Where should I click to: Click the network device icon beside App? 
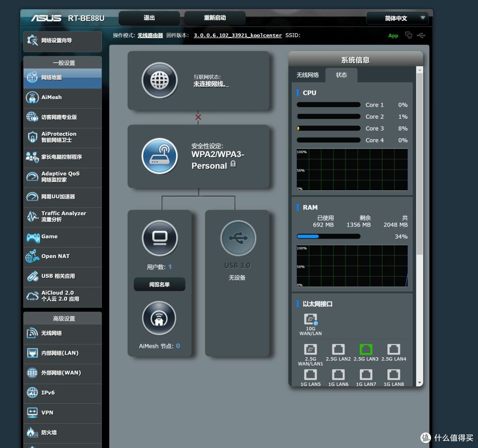point(409,35)
